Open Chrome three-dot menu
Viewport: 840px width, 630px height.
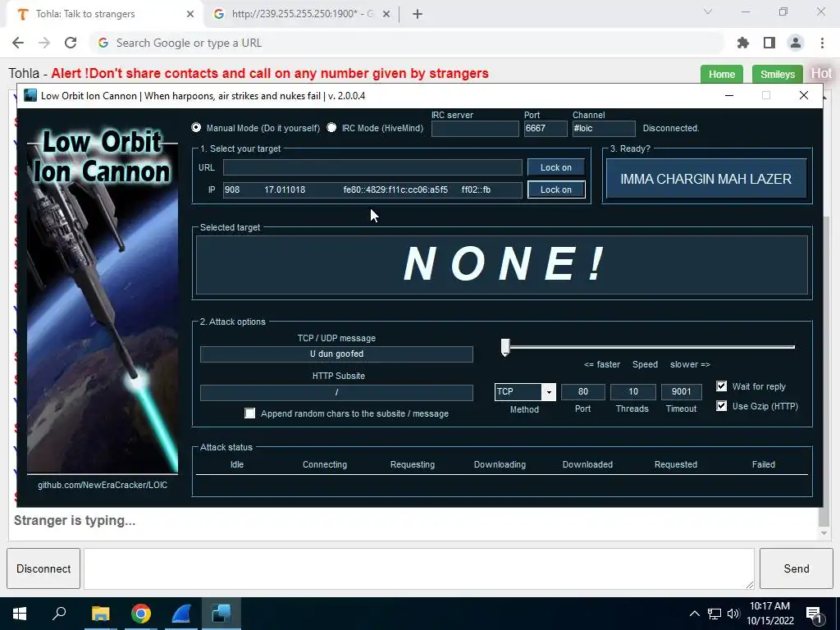pyautogui.click(x=822, y=43)
